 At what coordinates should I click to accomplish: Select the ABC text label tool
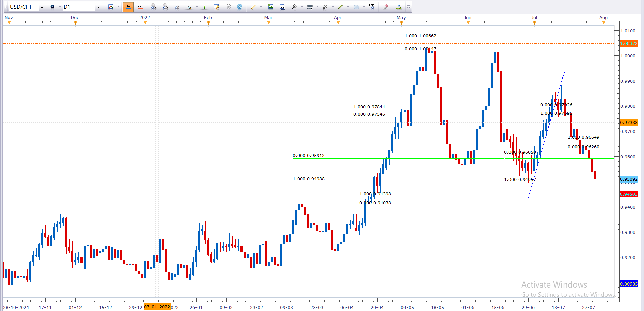pyautogui.click(x=371, y=7)
